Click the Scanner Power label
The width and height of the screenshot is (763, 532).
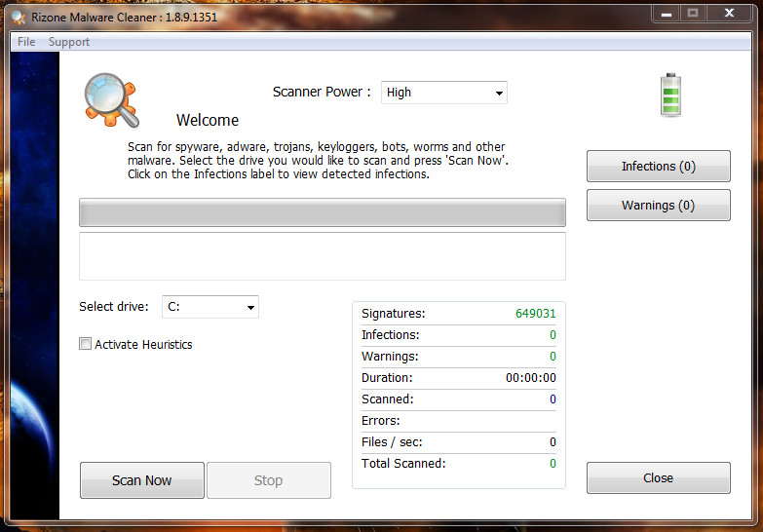pos(322,92)
